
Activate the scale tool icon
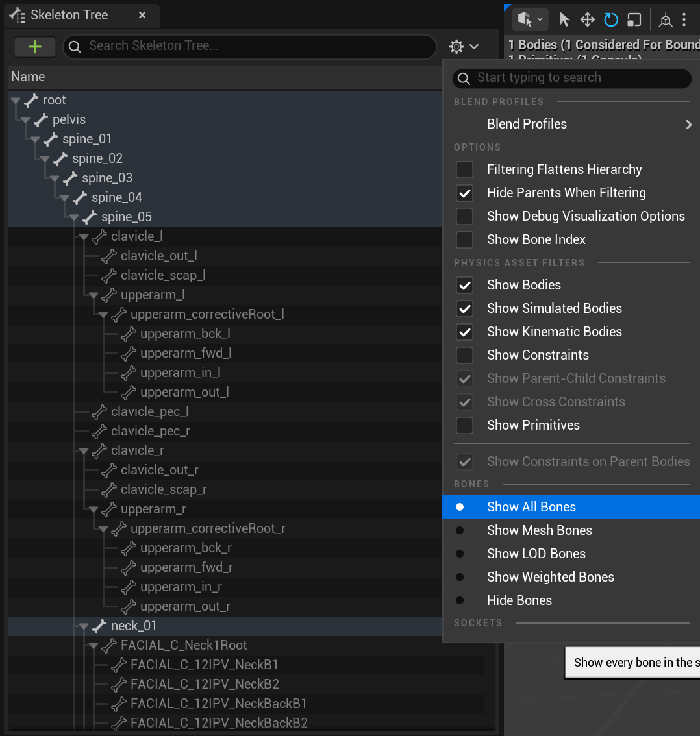(634, 19)
